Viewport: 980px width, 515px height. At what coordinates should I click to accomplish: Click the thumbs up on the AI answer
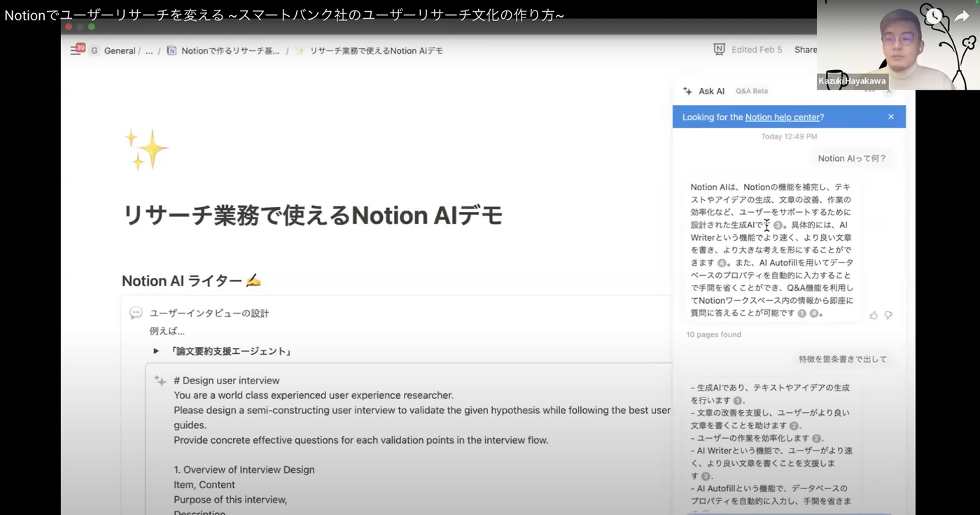point(874,316)
